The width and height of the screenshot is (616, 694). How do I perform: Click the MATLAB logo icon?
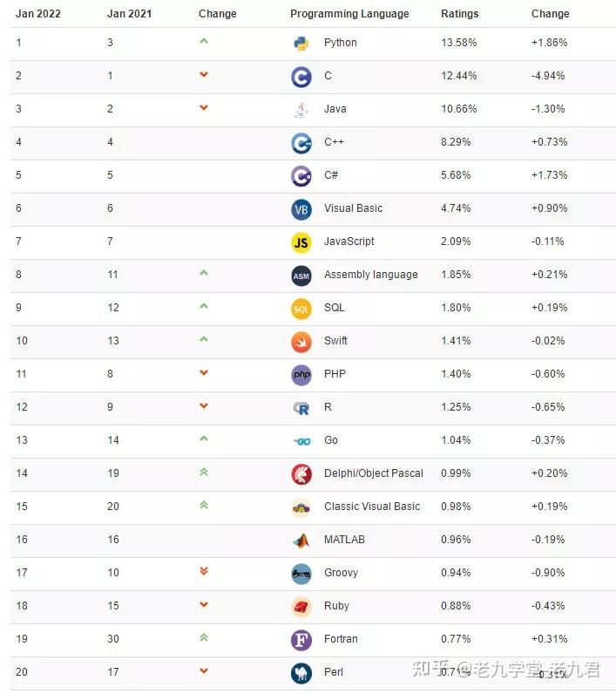click(x=301, y=541)
